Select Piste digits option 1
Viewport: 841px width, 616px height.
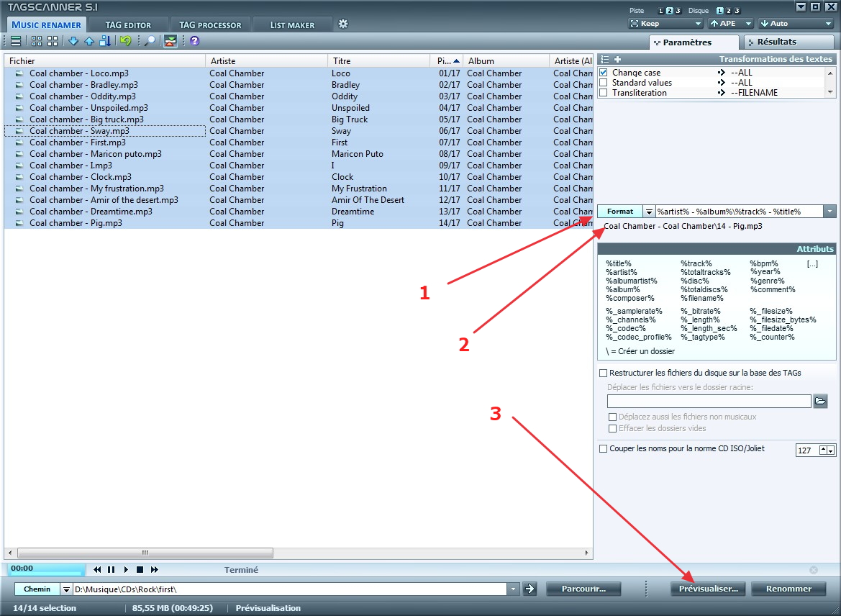[x=660, y=11]
